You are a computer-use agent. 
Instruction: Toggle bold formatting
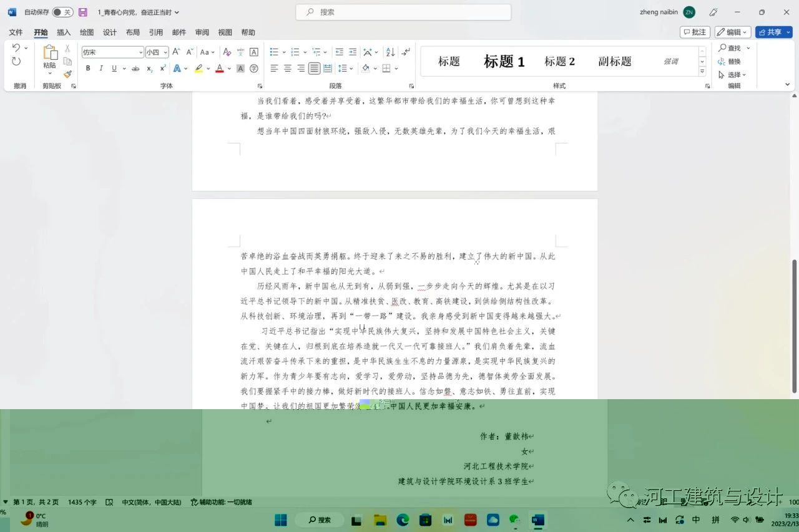[88, 69]
